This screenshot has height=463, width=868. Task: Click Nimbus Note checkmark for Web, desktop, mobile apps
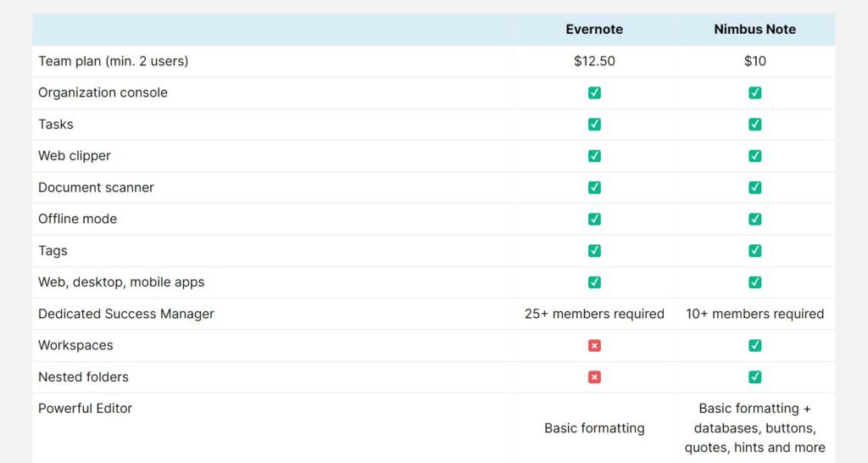click(x=754, y=282)
